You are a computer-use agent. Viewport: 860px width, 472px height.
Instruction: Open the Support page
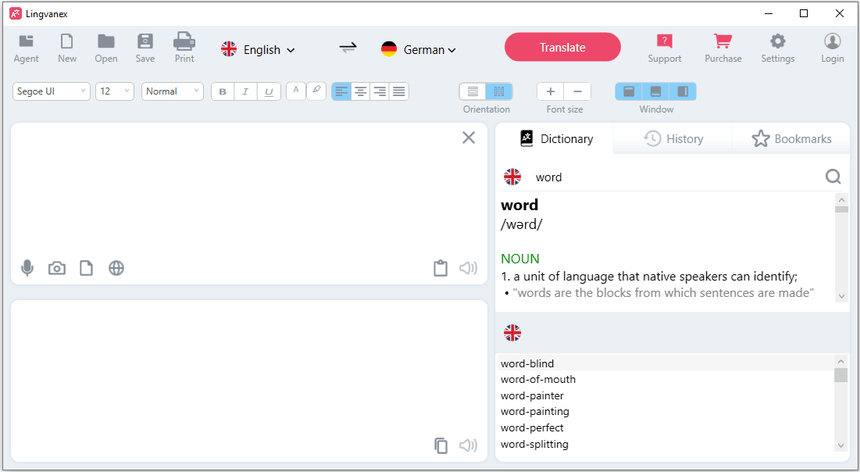[664, 48]
